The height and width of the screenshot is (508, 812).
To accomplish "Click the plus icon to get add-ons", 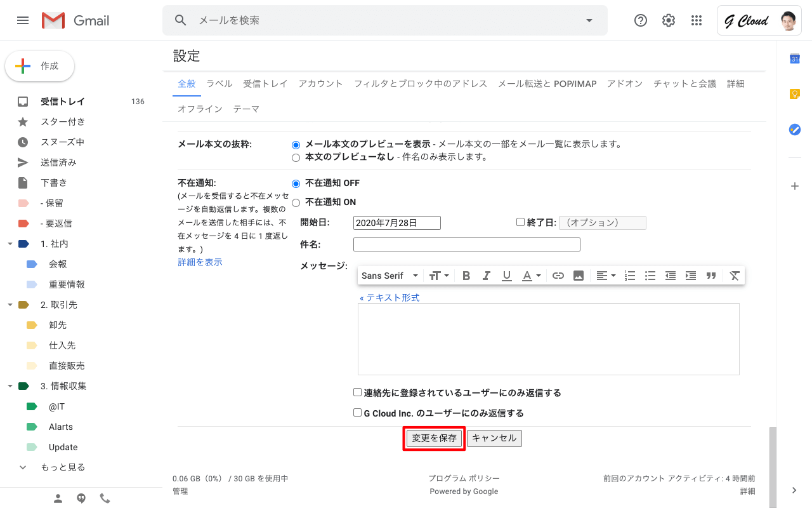I will 794,186.
